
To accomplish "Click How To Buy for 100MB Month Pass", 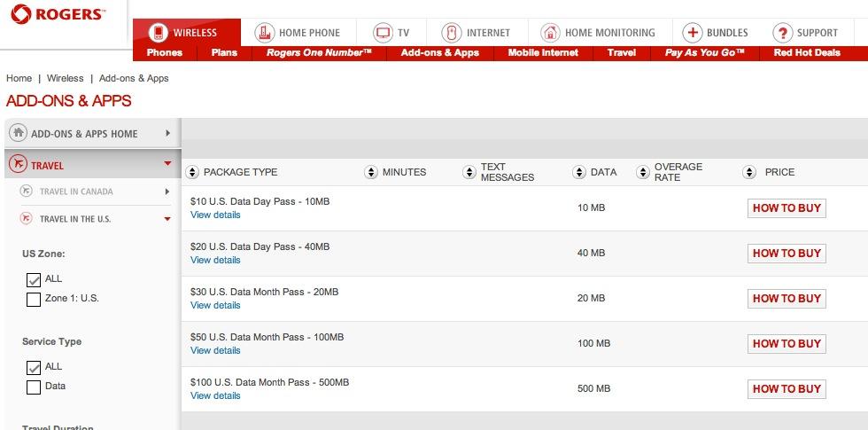I will pos(787,344).
